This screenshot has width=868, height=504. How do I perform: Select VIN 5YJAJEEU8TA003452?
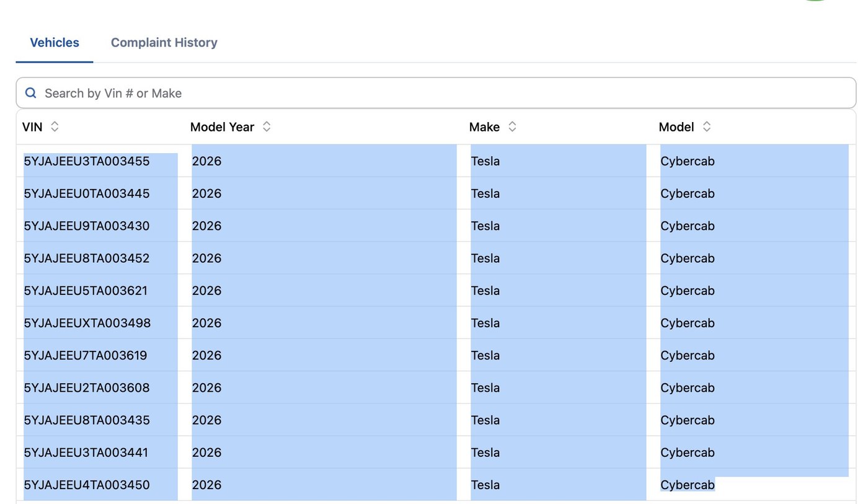[x=87, y=258]
